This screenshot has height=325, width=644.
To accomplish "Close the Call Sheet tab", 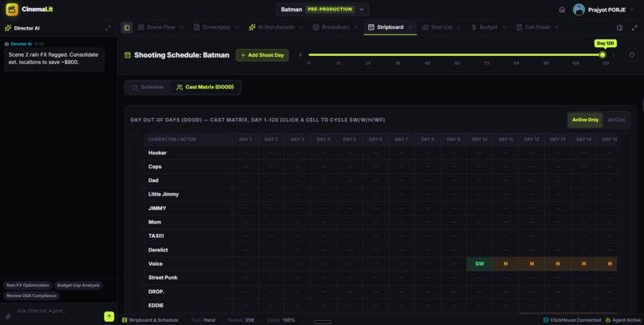I will click(557, 27).
